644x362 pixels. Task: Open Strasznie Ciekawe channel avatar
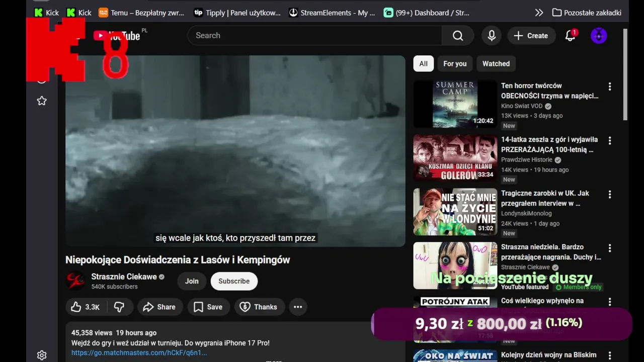(75, 281)
